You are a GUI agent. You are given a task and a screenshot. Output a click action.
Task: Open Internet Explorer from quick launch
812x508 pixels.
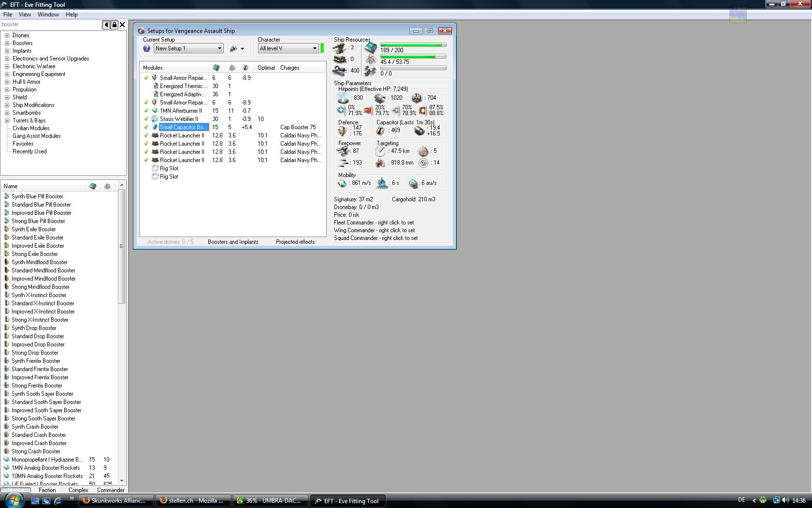coord(58,501)
